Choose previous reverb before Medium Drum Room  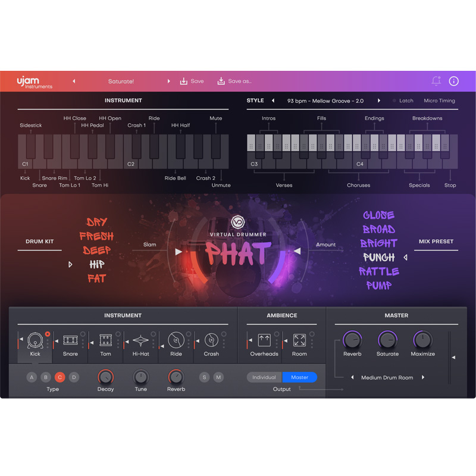point(352,377)
